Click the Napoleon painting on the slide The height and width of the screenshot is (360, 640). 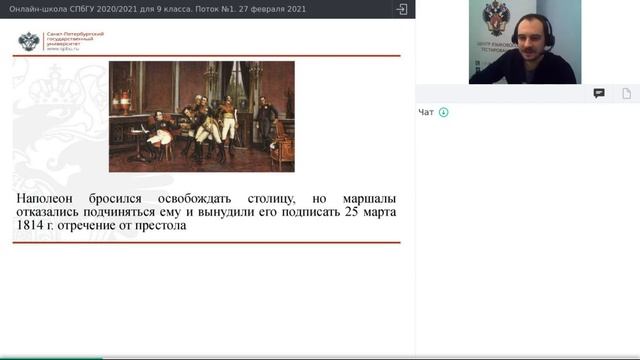202,117
